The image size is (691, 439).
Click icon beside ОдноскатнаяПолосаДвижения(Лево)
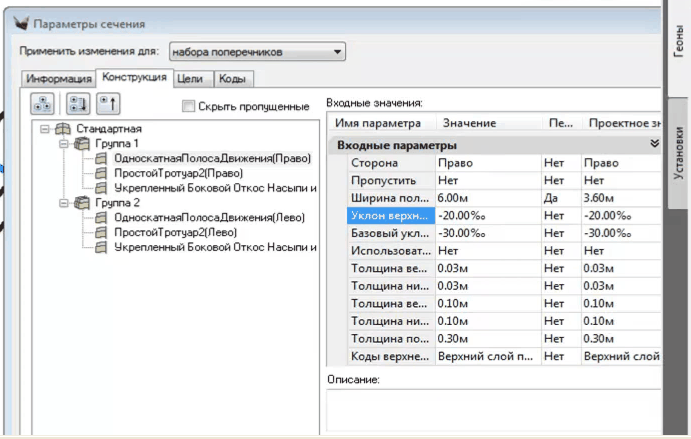(x=102, y=218)
